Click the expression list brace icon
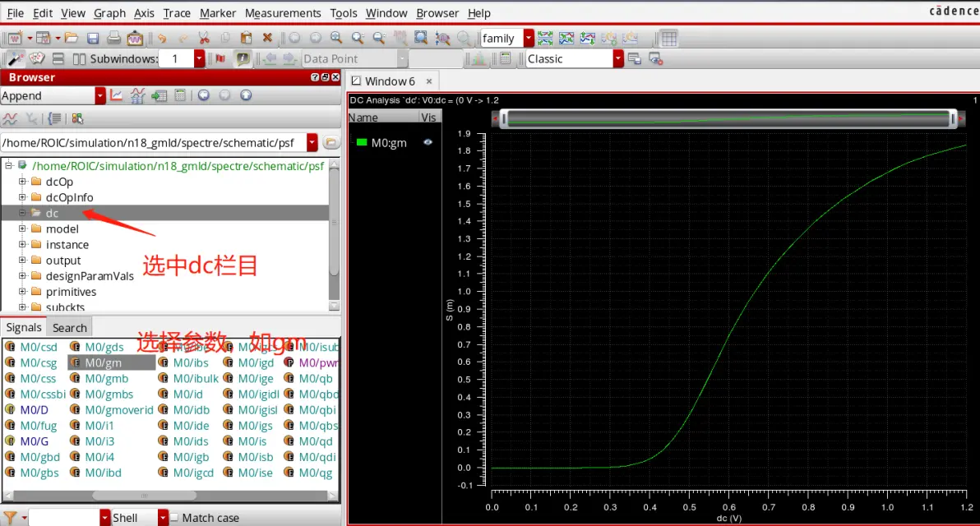Viewport: 980px width, 526px height. click(x=55, y=118)
